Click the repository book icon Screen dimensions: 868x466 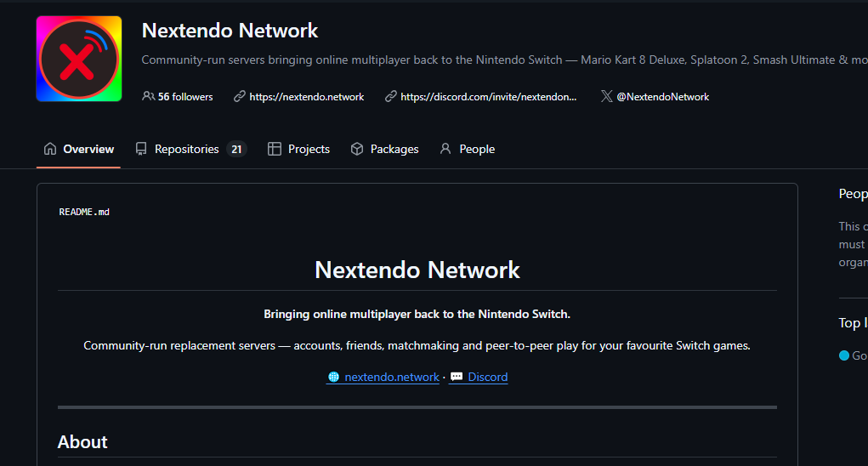(x=141, y=149)
